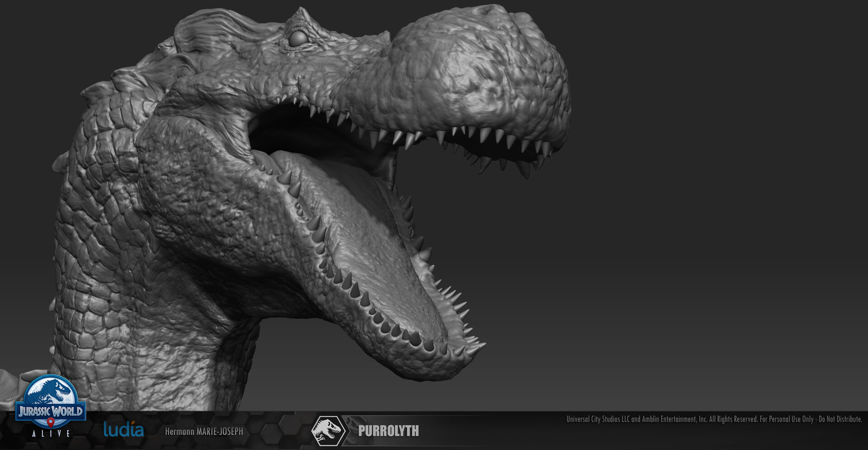
Task: Click the Hermann MARIE-JOSEPH artist credit
Action: point(204,432)
